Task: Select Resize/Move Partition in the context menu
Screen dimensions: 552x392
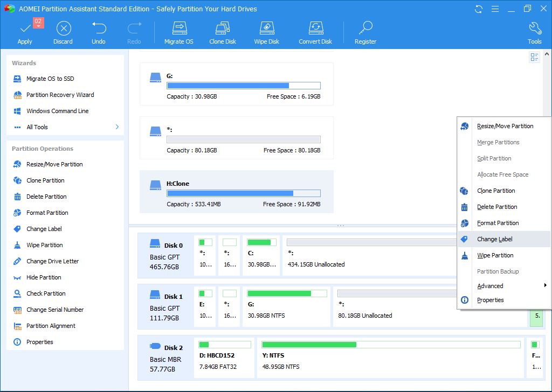Action: tap(505, 126)
